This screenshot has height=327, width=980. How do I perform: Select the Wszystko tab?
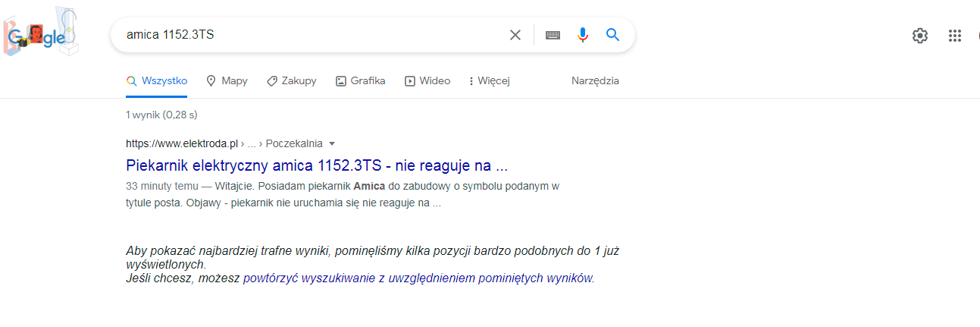click(x=156, y=80)
